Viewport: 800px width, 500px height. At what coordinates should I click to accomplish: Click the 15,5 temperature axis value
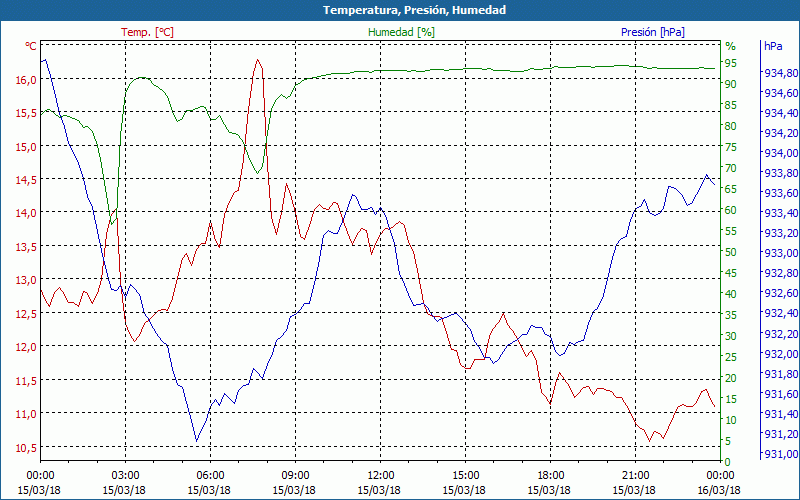[27, 113]
